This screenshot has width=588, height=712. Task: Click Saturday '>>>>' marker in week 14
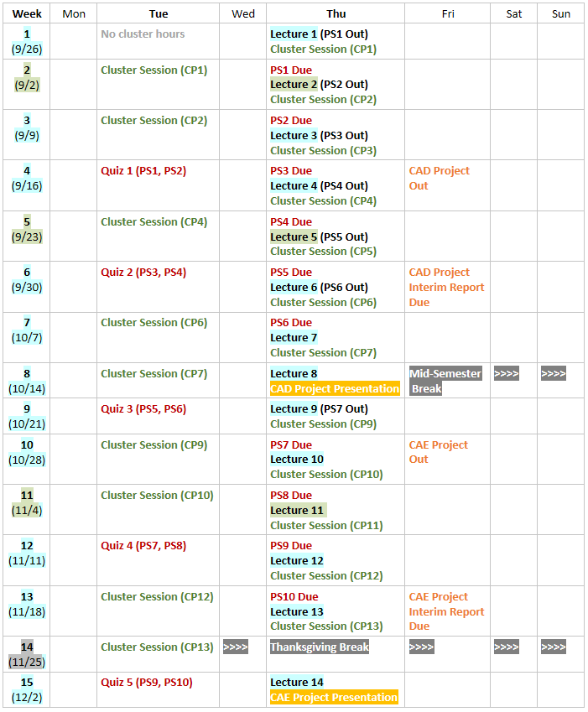(x=507, y=647)
